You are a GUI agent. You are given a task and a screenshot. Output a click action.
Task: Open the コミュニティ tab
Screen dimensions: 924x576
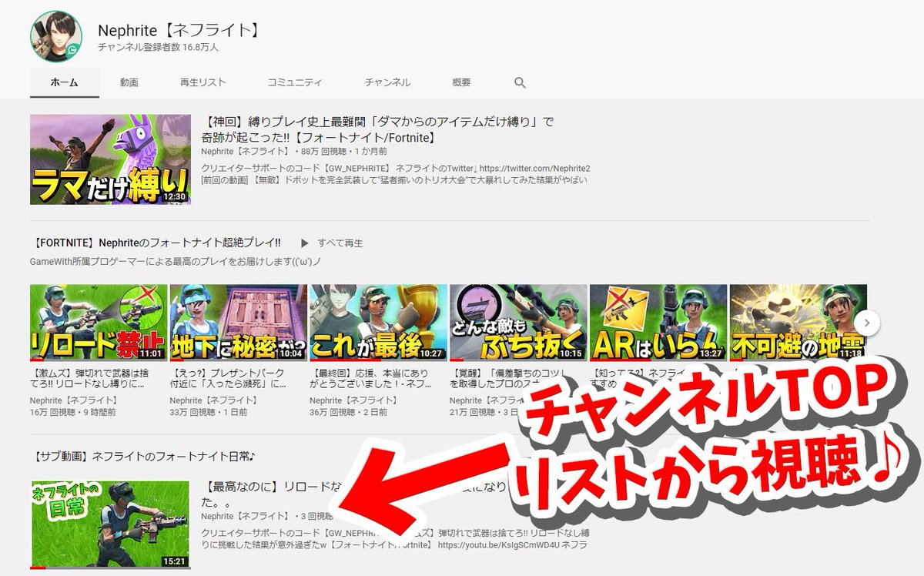[295, 82]
